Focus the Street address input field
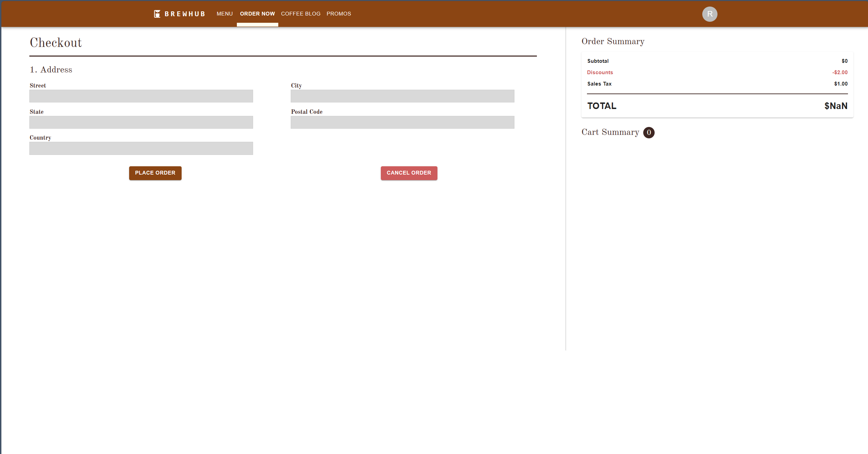The height and width of the screenshot is (454, 868). tap(141, 96)
